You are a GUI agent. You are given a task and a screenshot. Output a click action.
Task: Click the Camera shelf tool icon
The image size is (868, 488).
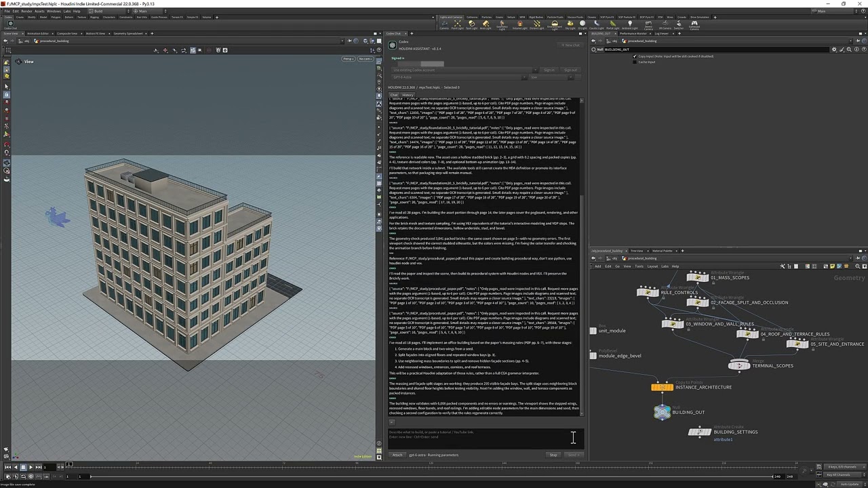click(x=443, y=24)
